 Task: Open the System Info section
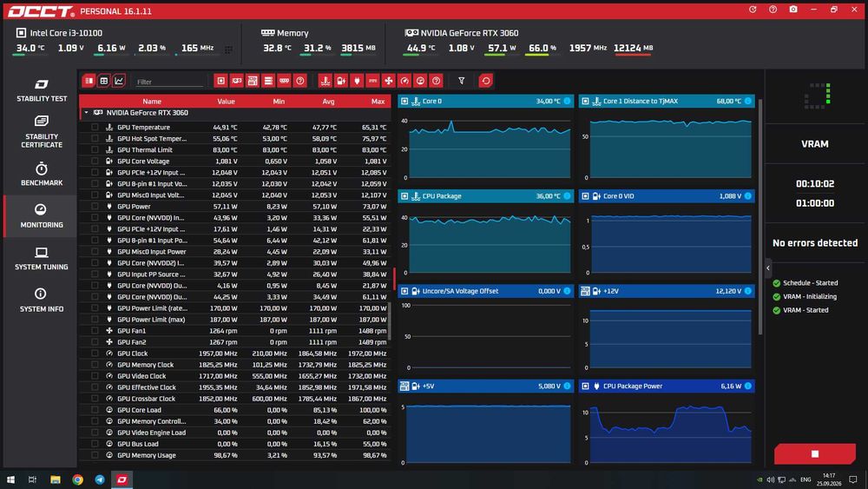(x=42, y=301)
